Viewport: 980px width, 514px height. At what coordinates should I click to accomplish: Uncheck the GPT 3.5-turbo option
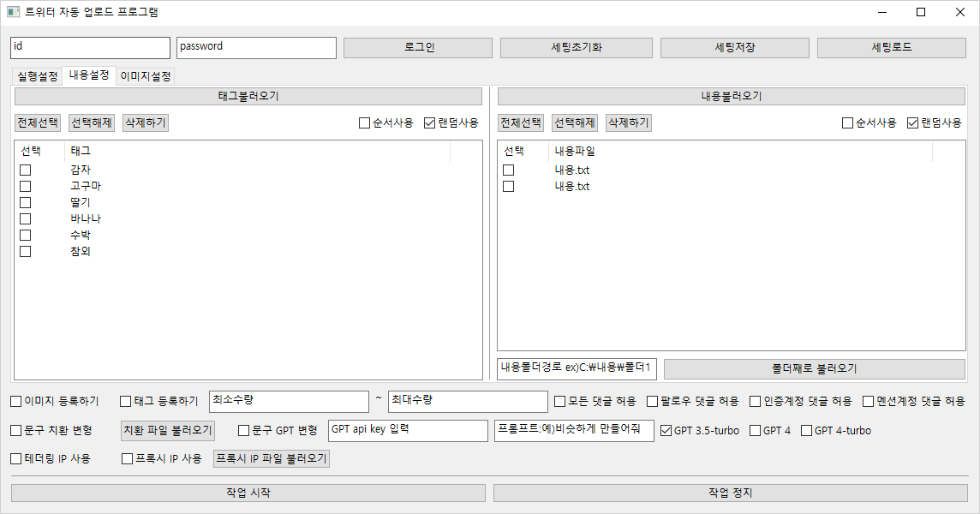[x=666, y=430]
